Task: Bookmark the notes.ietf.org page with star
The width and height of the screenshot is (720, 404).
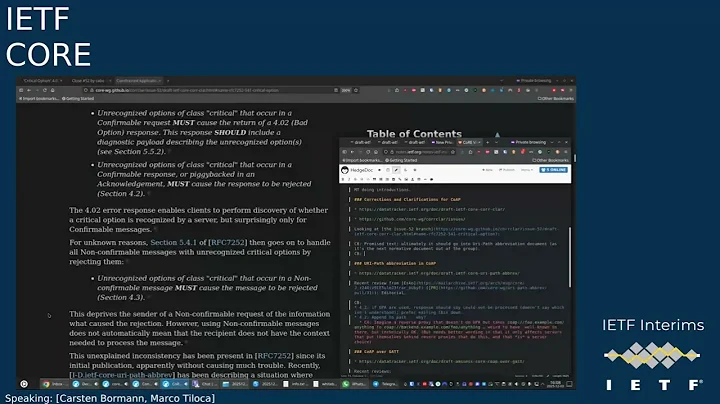Action: pyautogui.click(x=453, y=152)
